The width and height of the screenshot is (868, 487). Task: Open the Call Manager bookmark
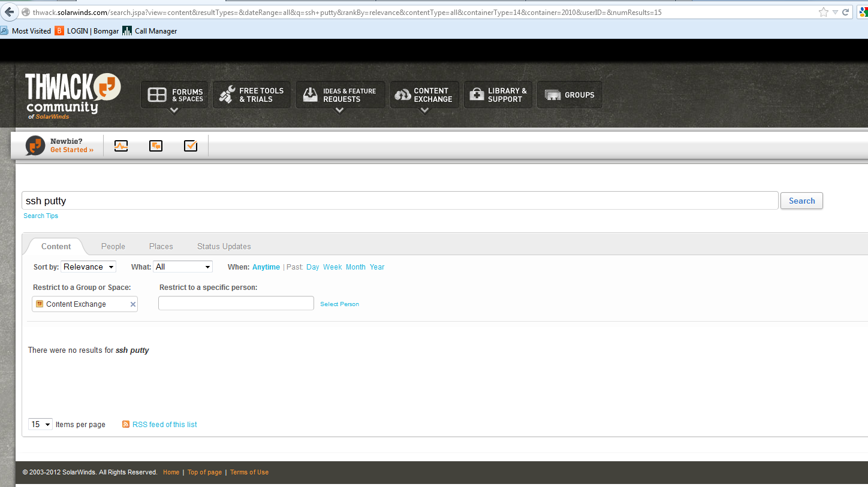[x=150, y=31]
